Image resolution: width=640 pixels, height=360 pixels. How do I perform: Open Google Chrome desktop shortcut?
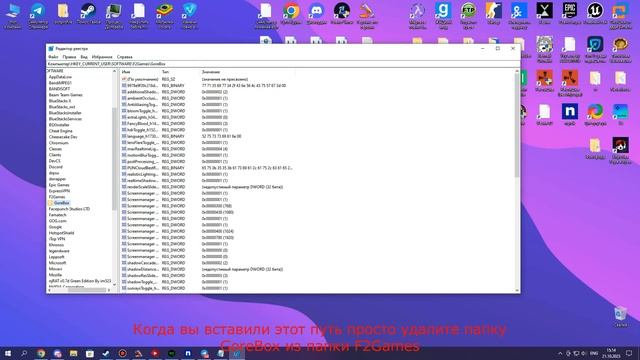click(291, 13)
